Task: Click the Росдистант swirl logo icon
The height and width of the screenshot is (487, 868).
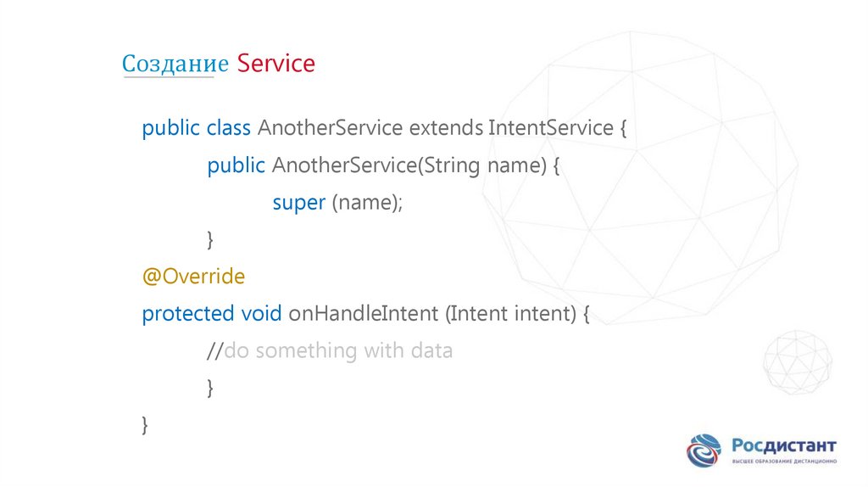Action: coord(703,451)
